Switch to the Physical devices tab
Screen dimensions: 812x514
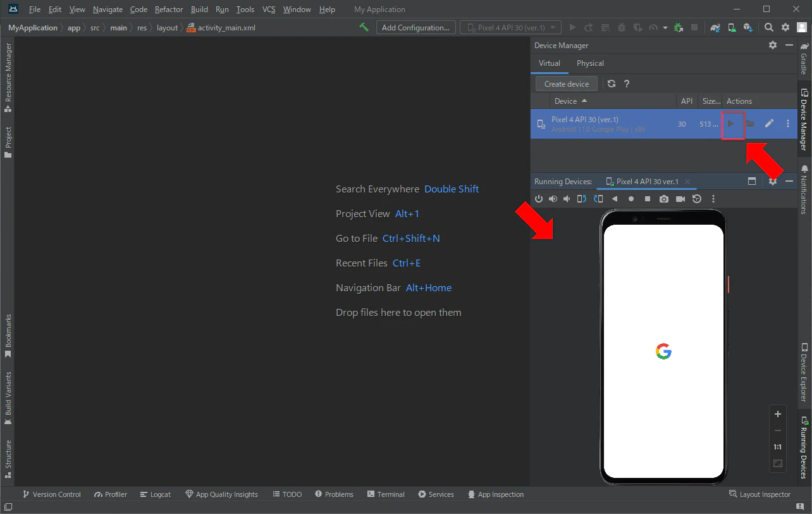coord(590,63)
